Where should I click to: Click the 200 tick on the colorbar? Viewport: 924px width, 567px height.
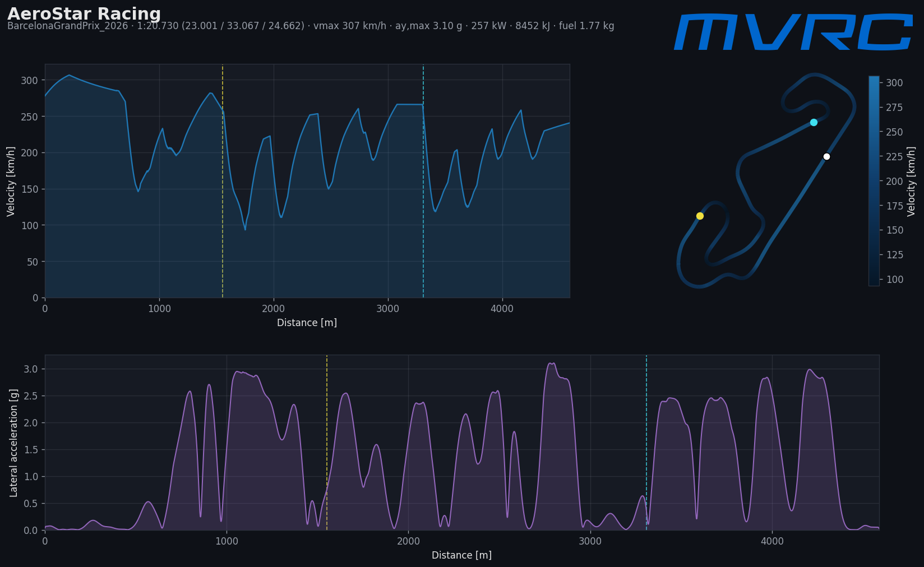894,182
